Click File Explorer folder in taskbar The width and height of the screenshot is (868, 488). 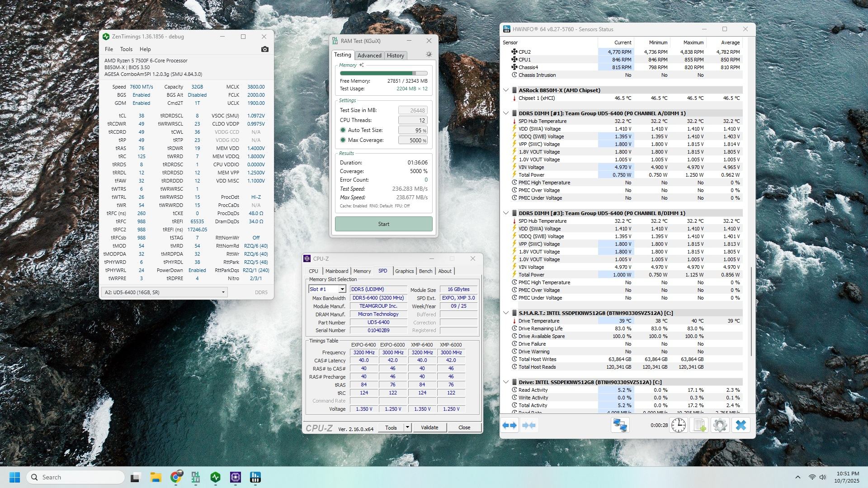click(x=156, y=477)
